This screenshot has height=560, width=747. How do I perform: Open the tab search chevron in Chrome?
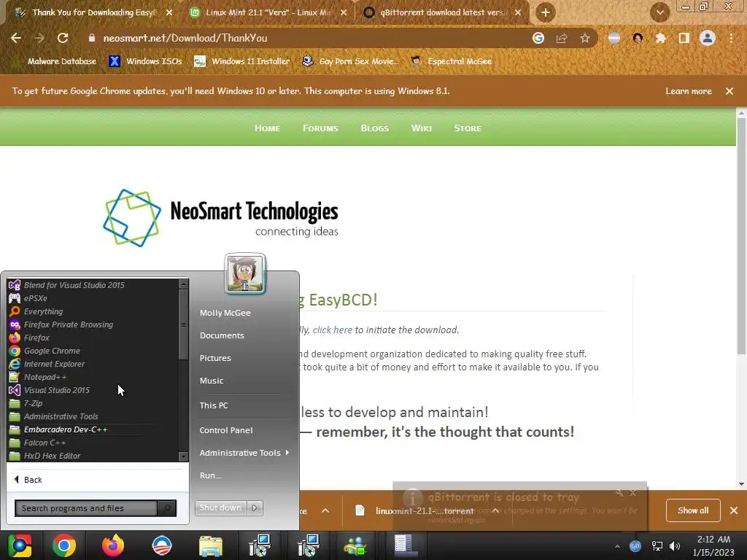[x=659, y=12]
